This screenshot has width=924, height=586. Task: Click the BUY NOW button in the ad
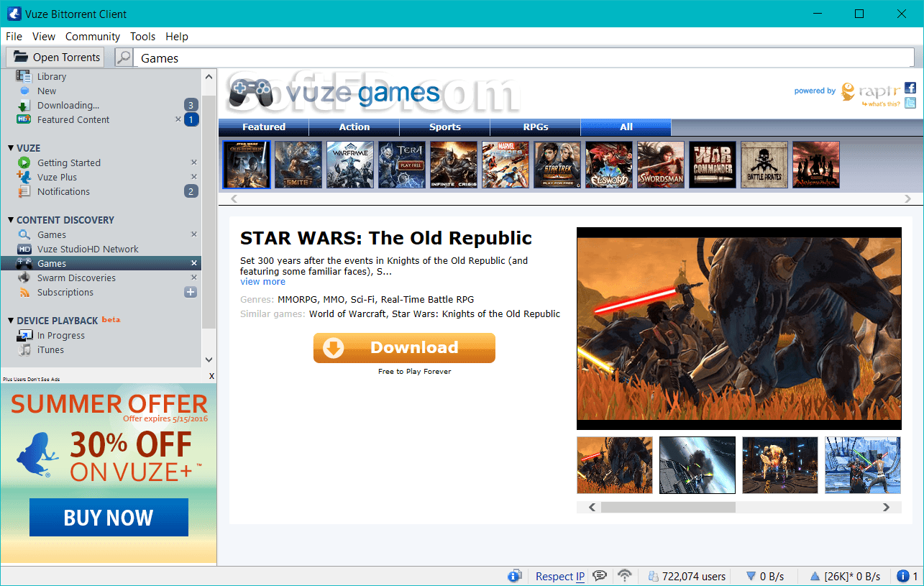pos(109,518)
